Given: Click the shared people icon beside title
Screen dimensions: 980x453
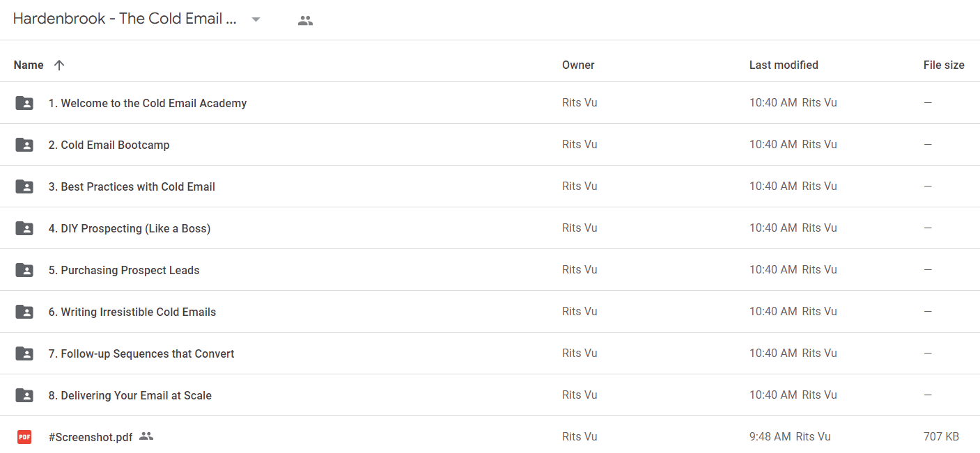Looking at the screenshot, I should pos(305,20).
